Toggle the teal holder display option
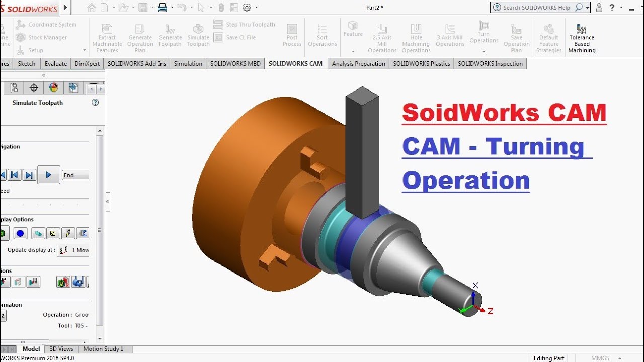 tap(38, 233)
